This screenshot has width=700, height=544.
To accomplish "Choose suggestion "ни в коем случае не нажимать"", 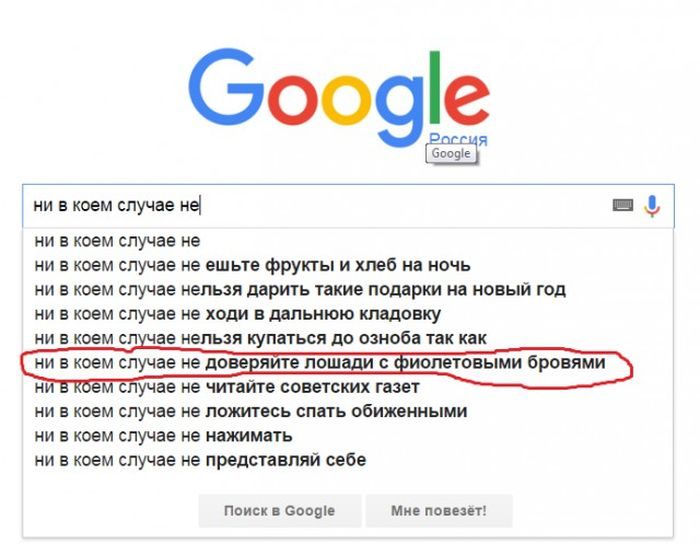I will click(163, 436).
